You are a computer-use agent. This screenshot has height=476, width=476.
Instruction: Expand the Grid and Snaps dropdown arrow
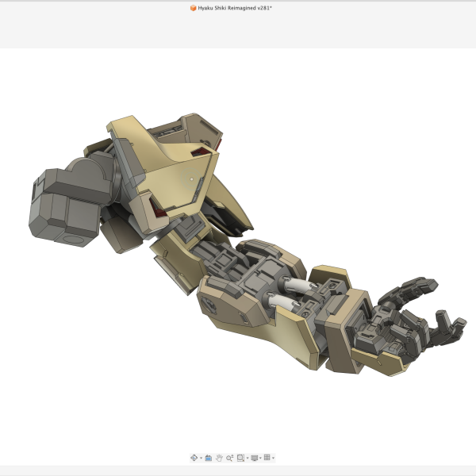tap(273, 458)
